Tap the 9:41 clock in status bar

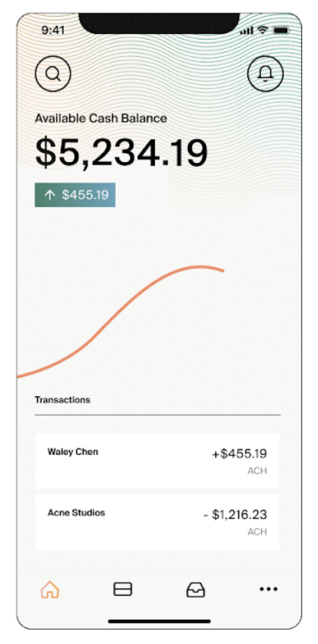[x=53, y=30]
